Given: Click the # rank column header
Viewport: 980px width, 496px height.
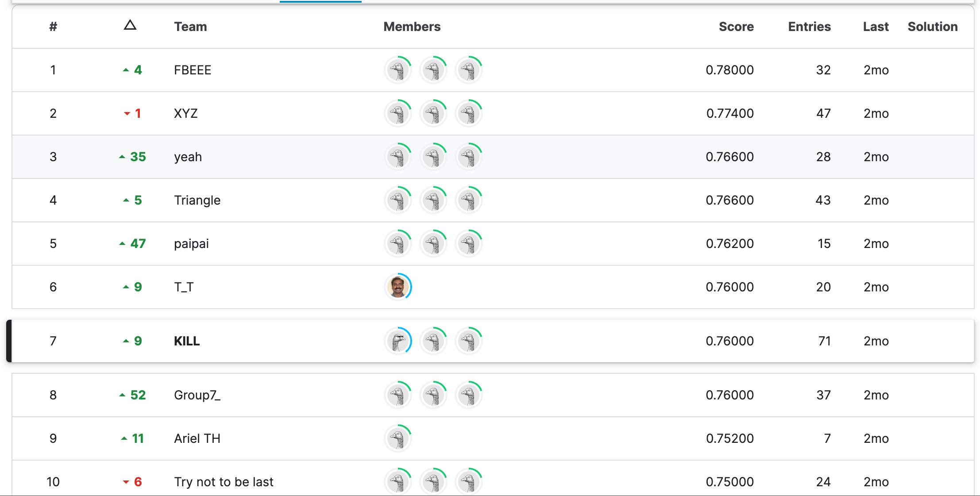Looking at the screenshot, I should (53, 27).
